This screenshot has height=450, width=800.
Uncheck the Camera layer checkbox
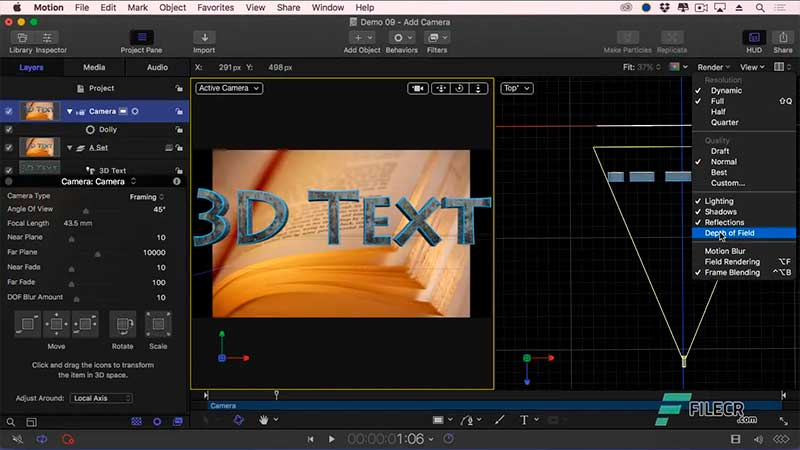[x=9, y=111]
